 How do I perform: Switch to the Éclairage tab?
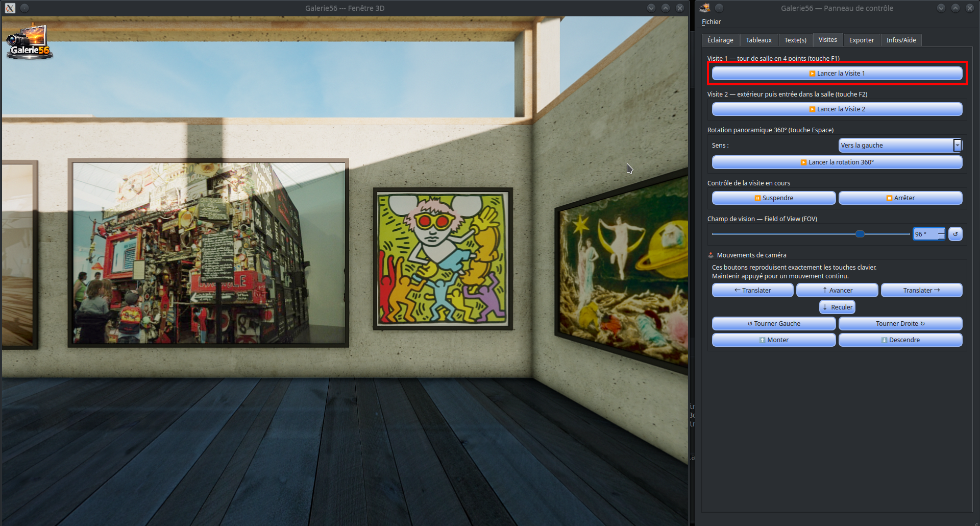click(x=720, y=40)
